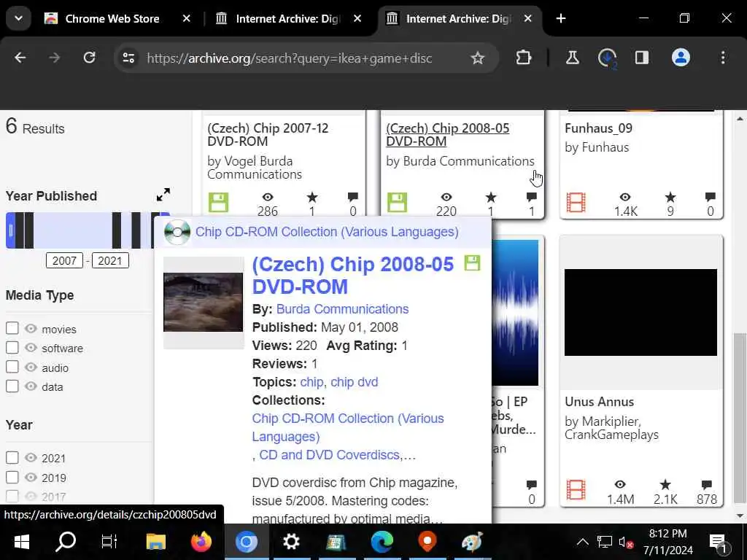Check the audio media type box
The image size is (747, 560).
tap(12, 367)
